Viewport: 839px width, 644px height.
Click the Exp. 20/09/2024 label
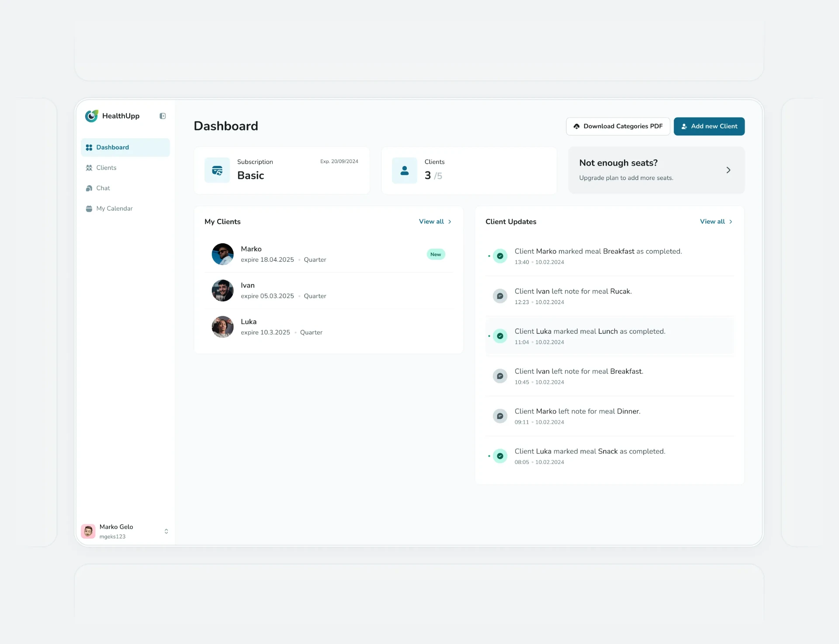pos(339,161)
